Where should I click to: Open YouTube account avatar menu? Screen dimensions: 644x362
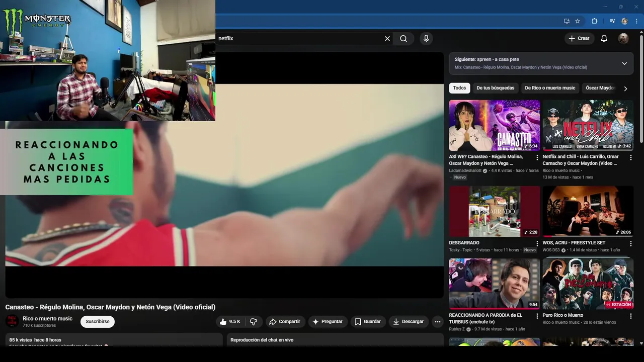point(623,39)
